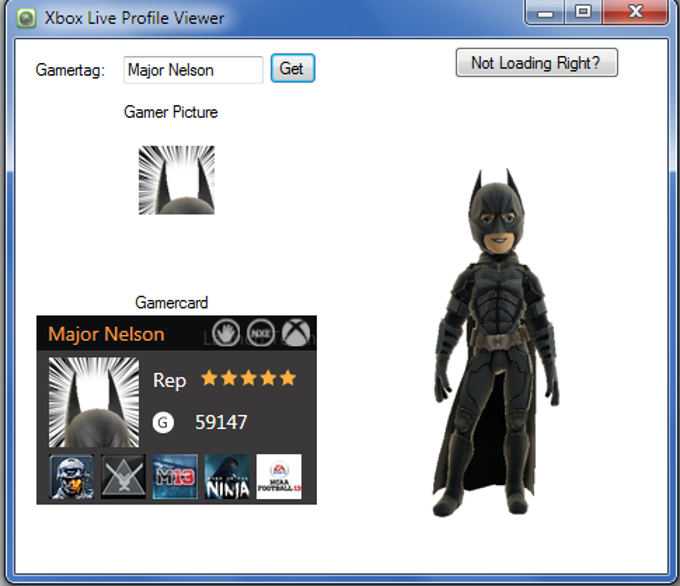
Task: Open the M13 game tile
Action: [175, 477]
